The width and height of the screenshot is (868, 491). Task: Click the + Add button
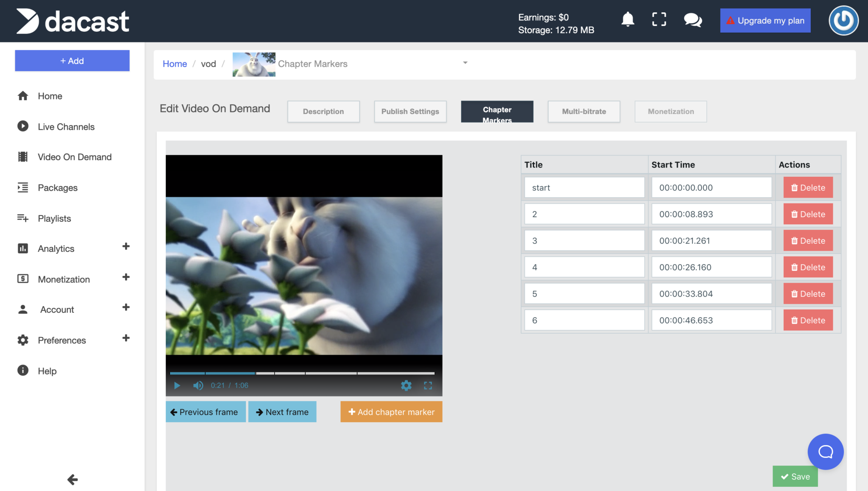[72, 61]
